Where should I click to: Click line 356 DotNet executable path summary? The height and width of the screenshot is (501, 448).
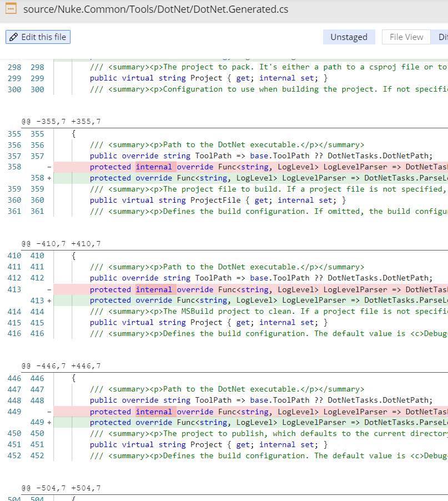coord(226,145)
